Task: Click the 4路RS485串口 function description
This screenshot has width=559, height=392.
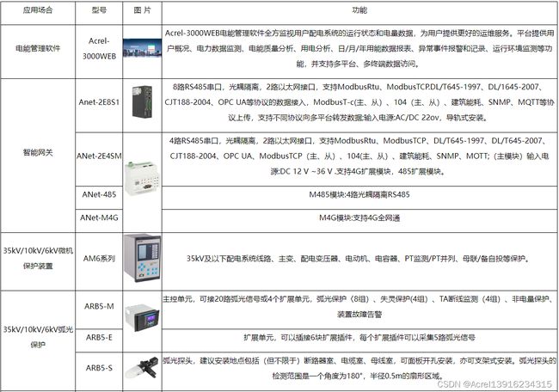Action: [x=359, y=156]
